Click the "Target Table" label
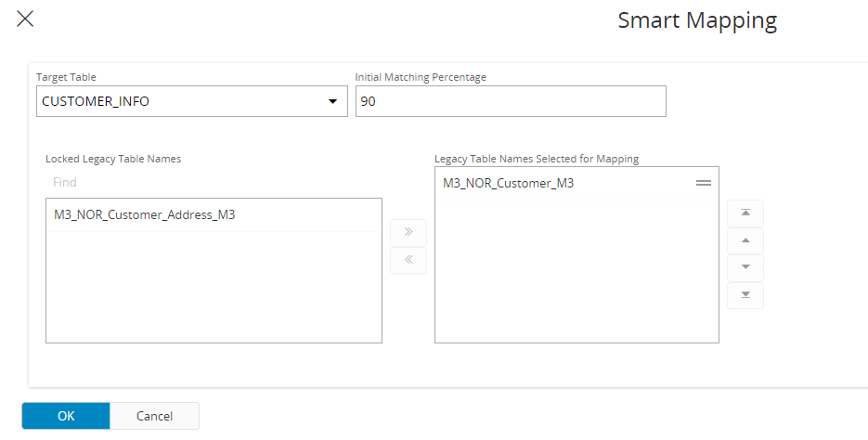 [66, 77]
